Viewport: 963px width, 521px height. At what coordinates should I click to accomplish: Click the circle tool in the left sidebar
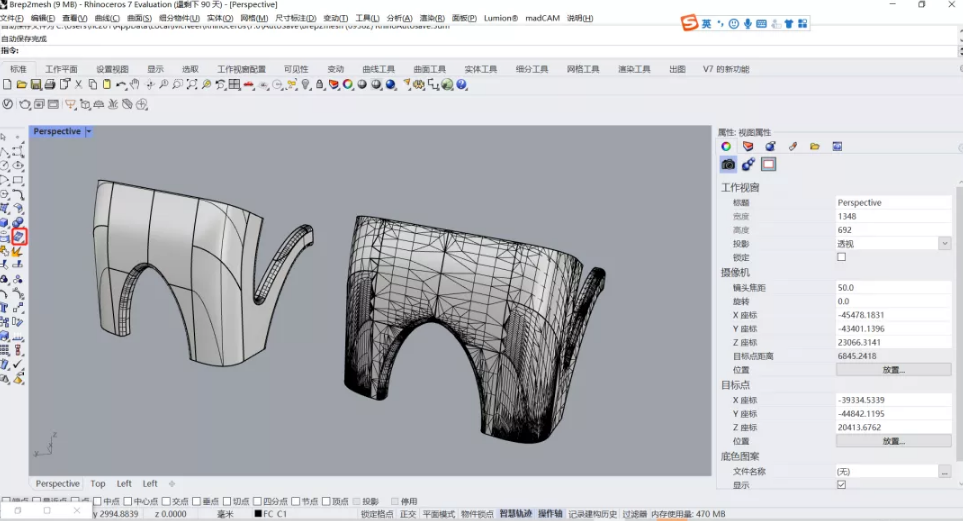click(4, 165)
